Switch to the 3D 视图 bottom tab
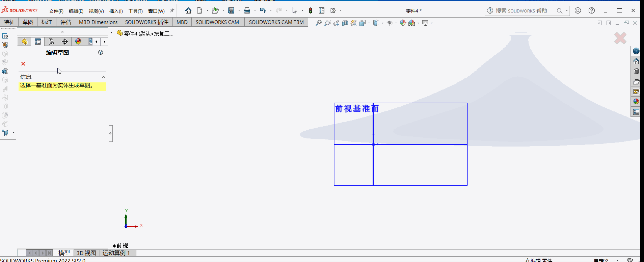This screenshot has width=644, height=262. pyautogui.click(x=86, y=253)
